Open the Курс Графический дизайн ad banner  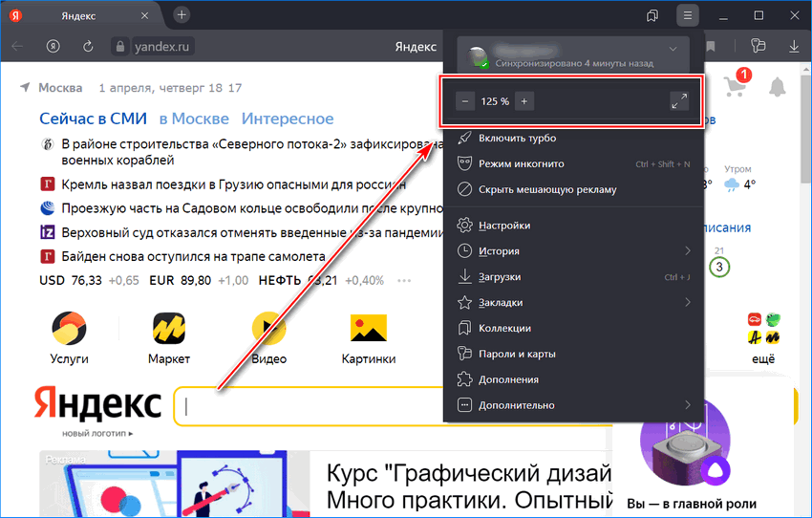325,484
